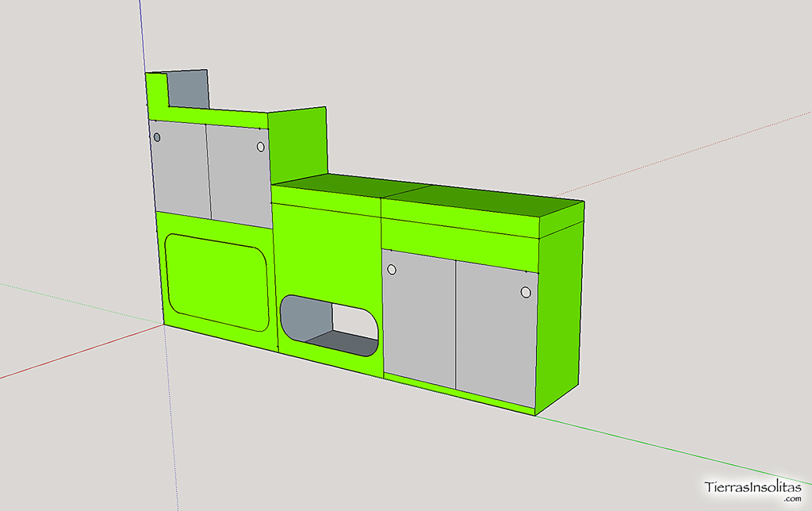Click the circular hole on upper-left door
The width and height of the screenshot is (812, 511).
point(157,138)
